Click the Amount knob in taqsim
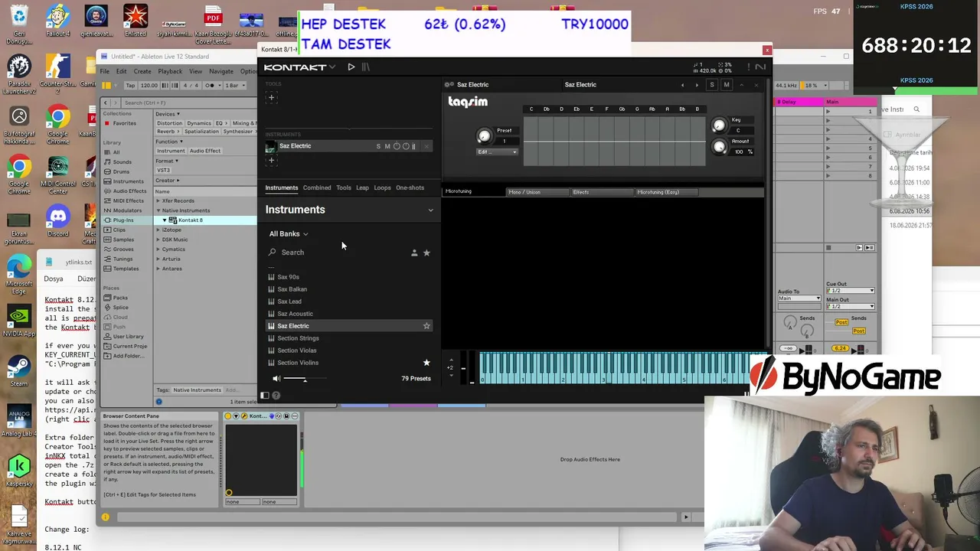The height and width of the screenshot is (551, 980). (719, 146)
